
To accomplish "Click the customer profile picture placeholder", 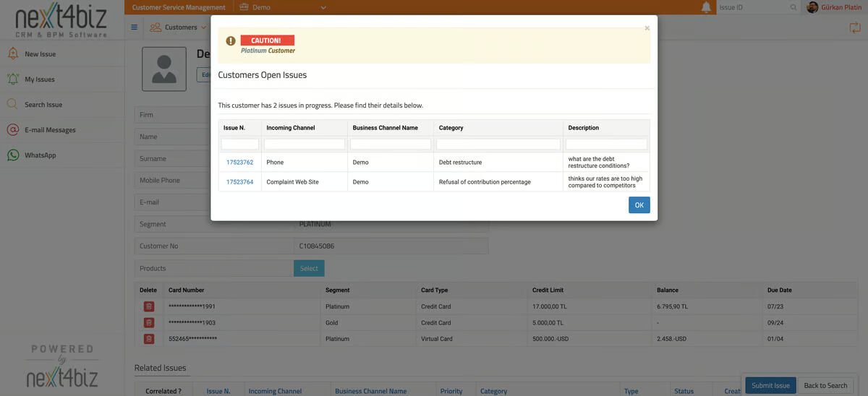I will pyautogui.click(x=163, y=69).
